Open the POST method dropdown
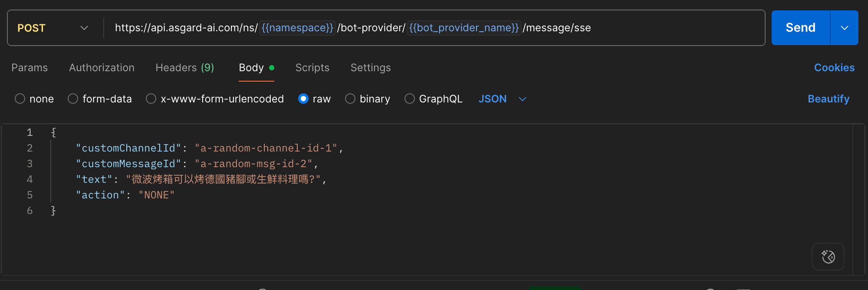The image size is (868, 290). 53,28
